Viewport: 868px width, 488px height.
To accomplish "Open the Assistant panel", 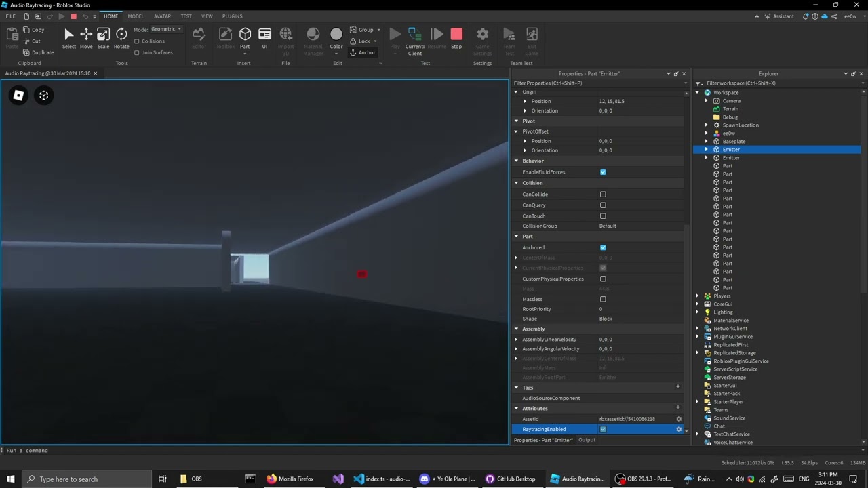I will click(779, 16).
